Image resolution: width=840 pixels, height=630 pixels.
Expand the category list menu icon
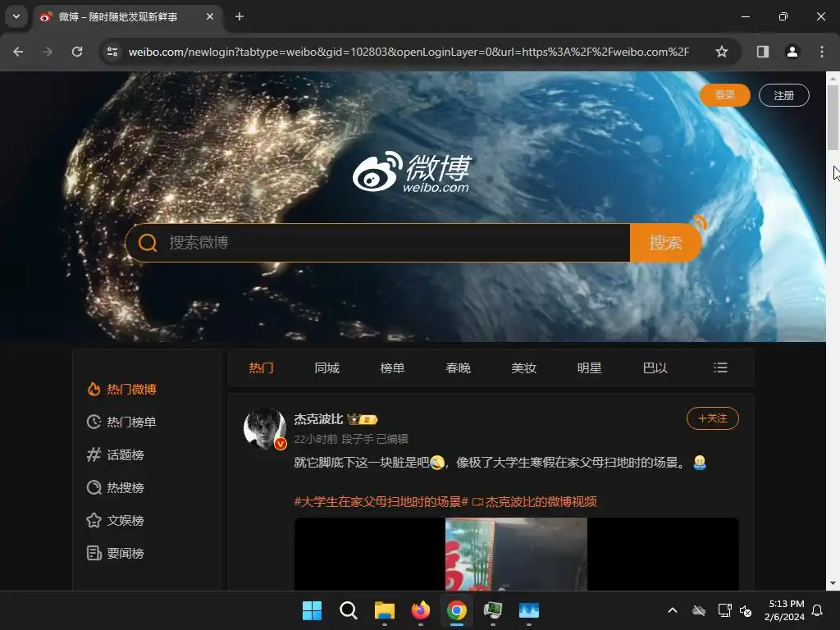click(720, 367)
